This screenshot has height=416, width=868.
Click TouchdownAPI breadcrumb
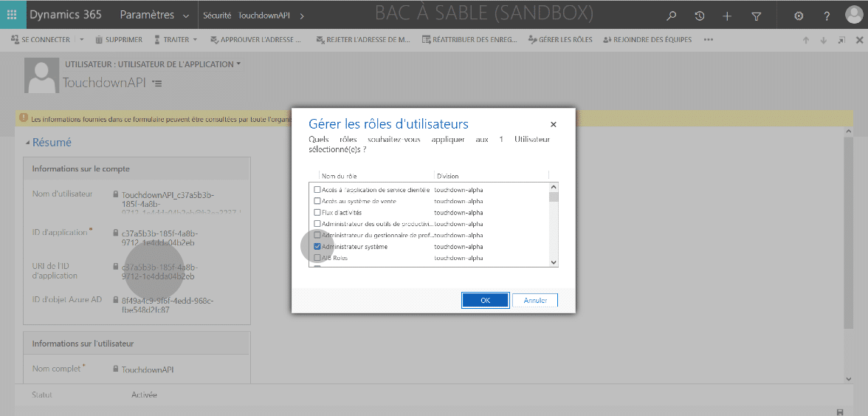tap(263, 16)
